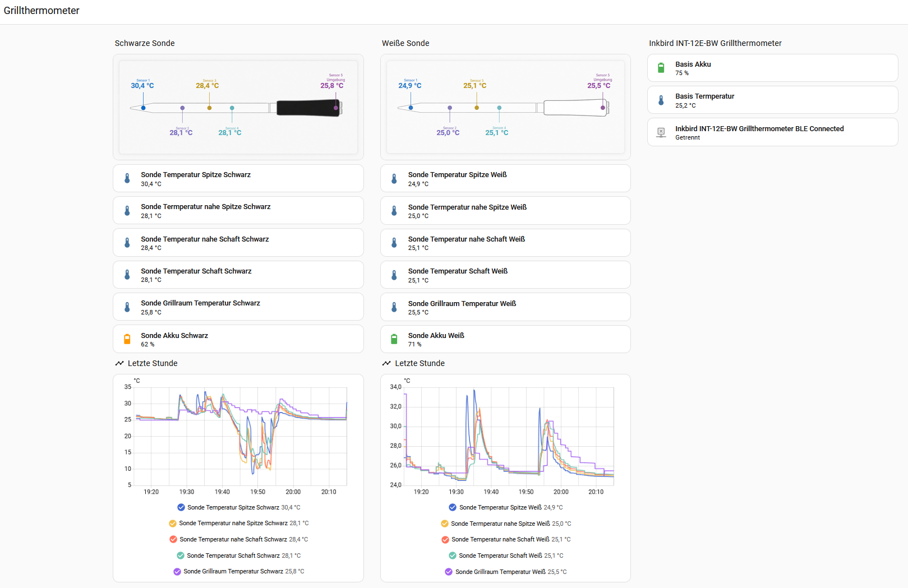Open Sonde Akku Schwarz entity card
The image size is (908, 588).
pyautogui.click(x=238, y=339)
